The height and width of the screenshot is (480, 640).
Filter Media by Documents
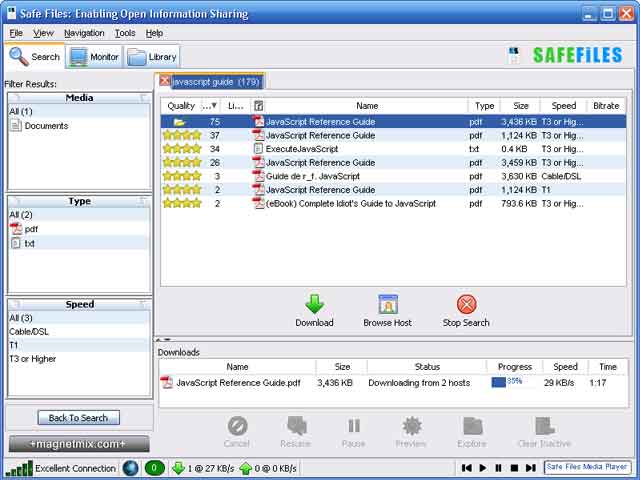79,126
